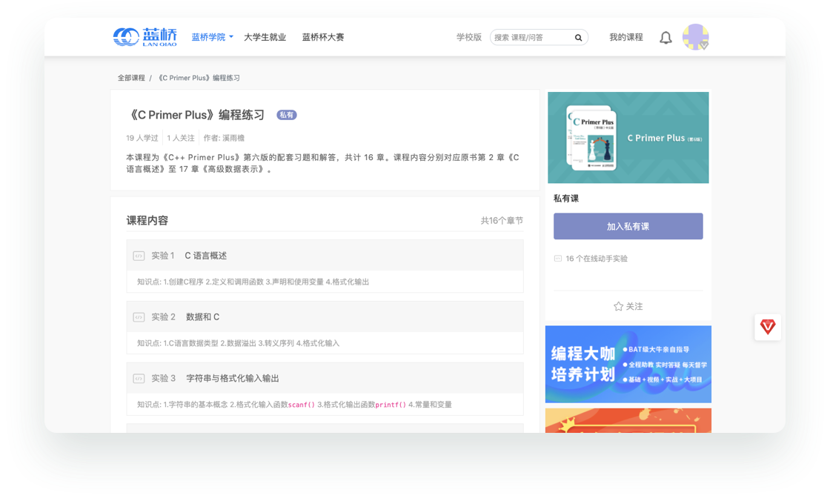The width and height of the screenshot is (830, 504).
Task: Click the 课程内容 heading
Action: 147,221
